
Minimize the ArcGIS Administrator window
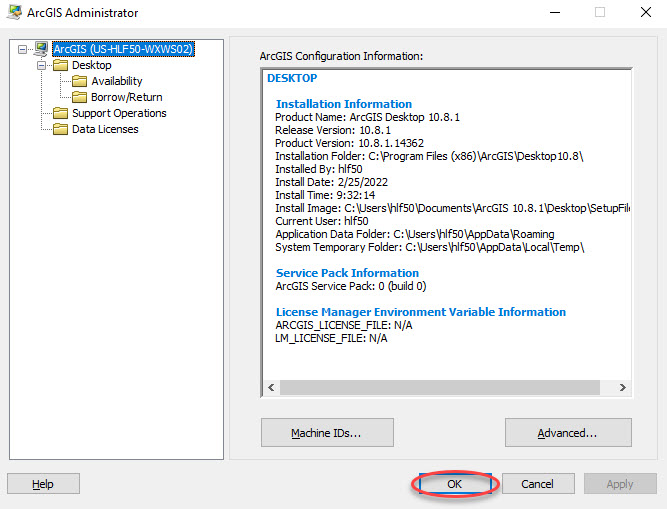click(x=555, y=12)
